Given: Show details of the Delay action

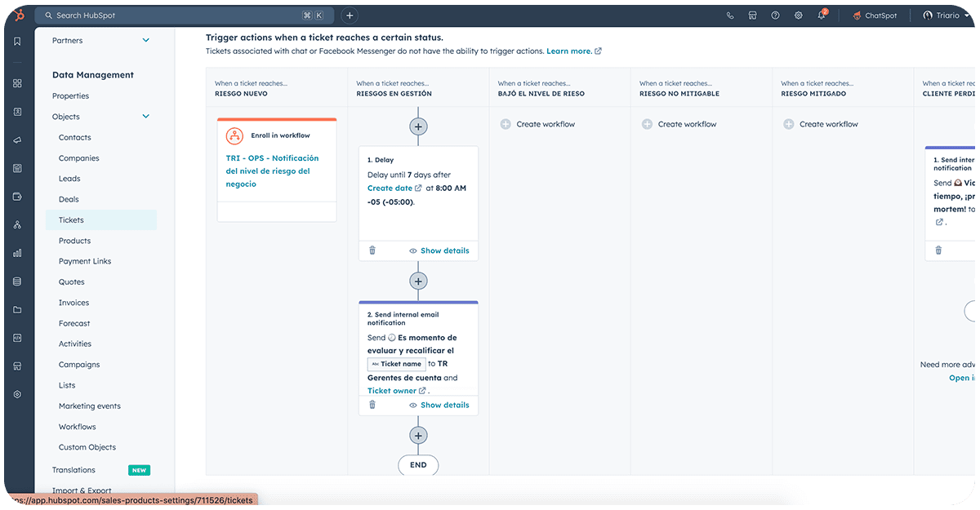Looking at the screenshot, I should click(439, 251).
